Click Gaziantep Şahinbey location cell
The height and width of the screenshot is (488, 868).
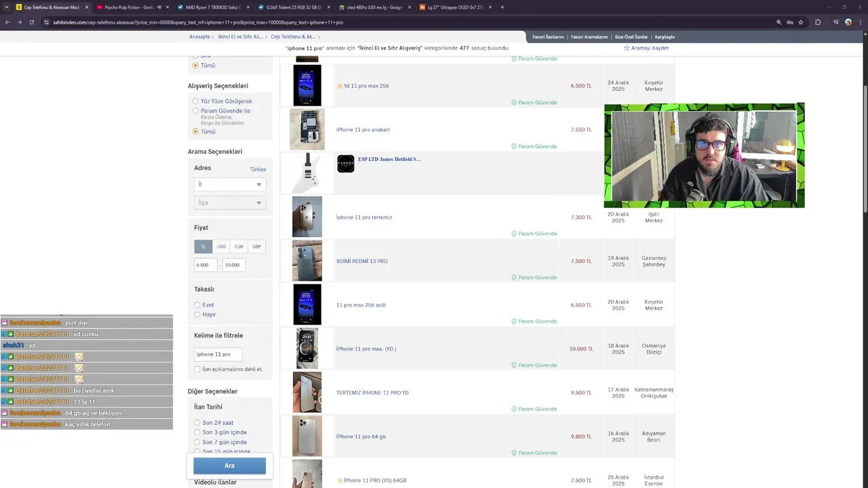[x=654, y=261]
